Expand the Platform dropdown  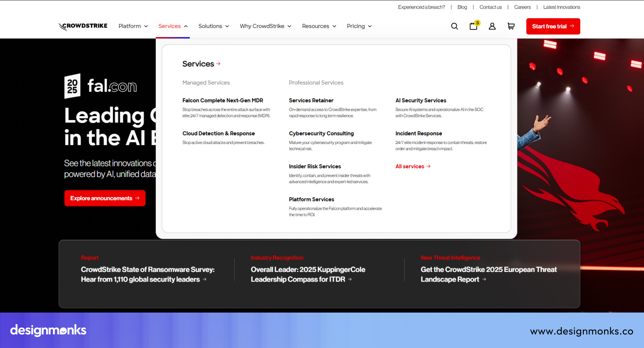point(133,26)
